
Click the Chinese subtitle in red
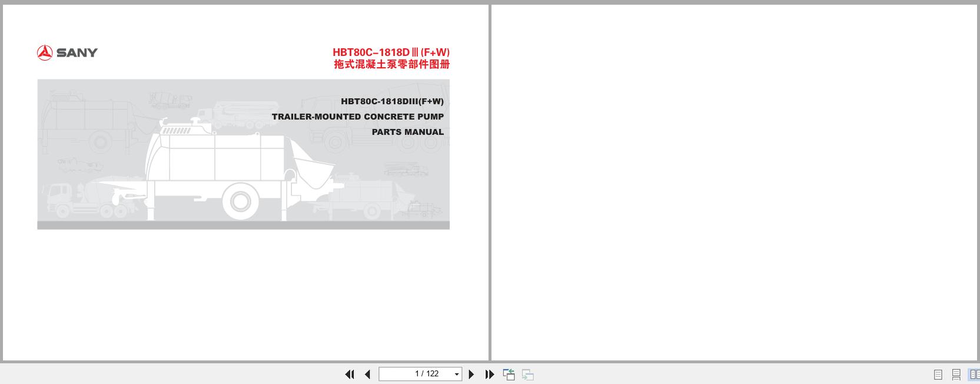(x=392, y=64)
